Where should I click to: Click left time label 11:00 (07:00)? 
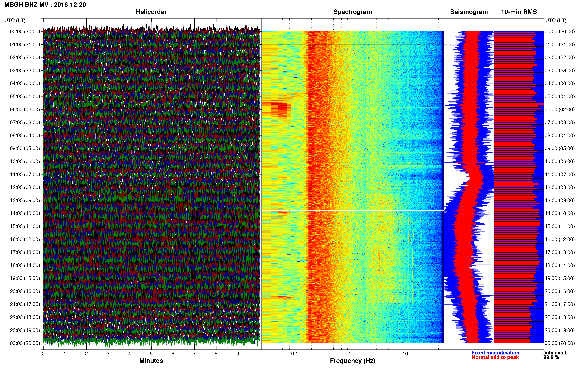(x=25, y=174)
